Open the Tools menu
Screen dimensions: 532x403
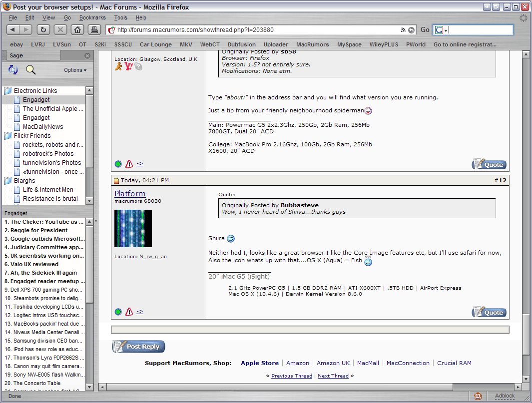pyautogui.click(x=120, y=17)
